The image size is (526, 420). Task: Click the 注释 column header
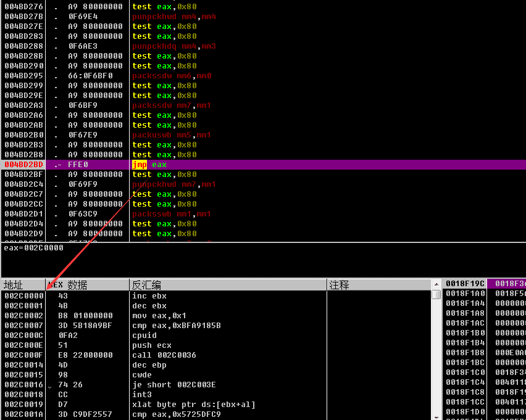379,285
